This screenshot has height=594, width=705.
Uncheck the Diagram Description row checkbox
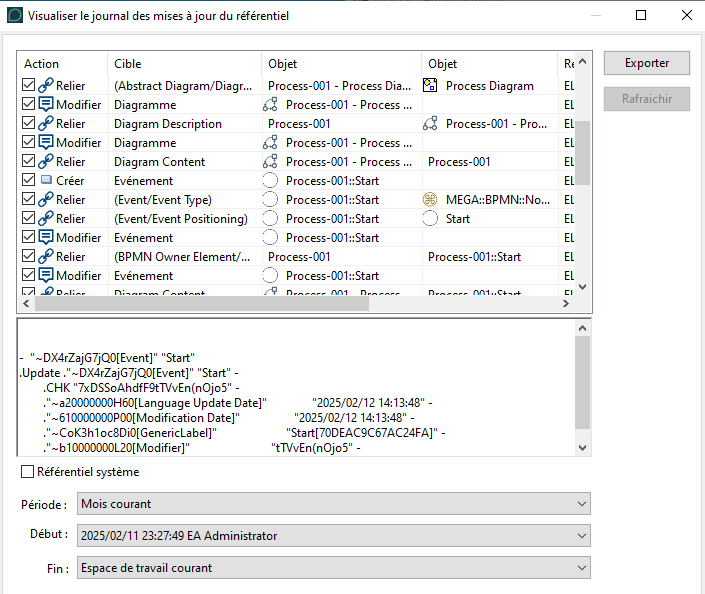pyautogui.click(x=28, y=124)
